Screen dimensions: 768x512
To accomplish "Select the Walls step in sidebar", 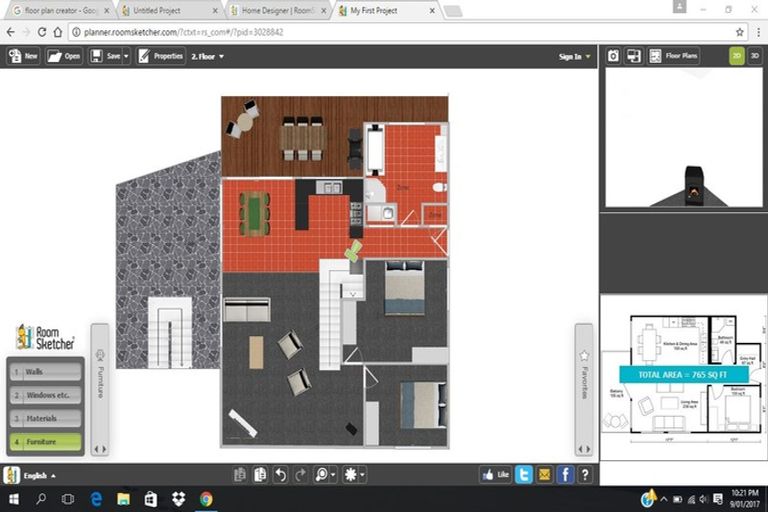I will click(x=45, y=371).
